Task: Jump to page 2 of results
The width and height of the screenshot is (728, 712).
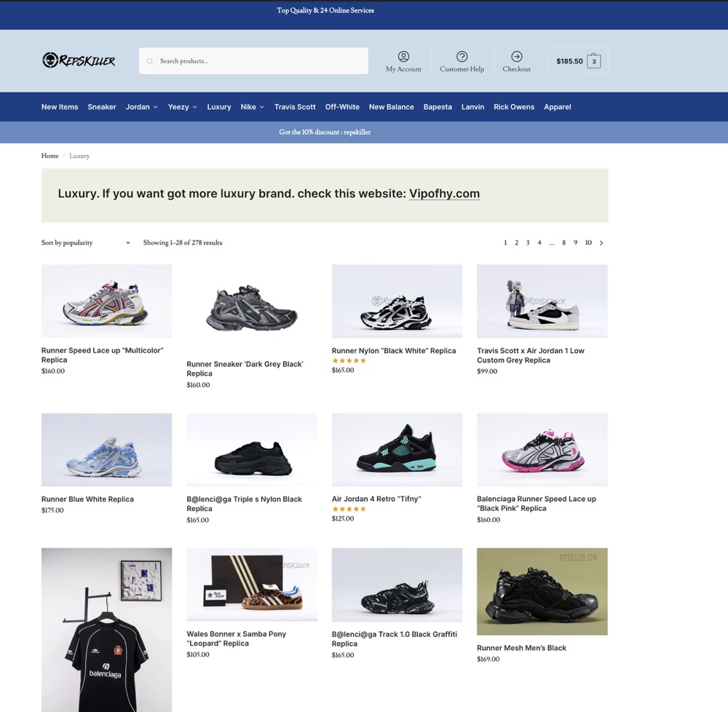Action: [x=516, y=243]
